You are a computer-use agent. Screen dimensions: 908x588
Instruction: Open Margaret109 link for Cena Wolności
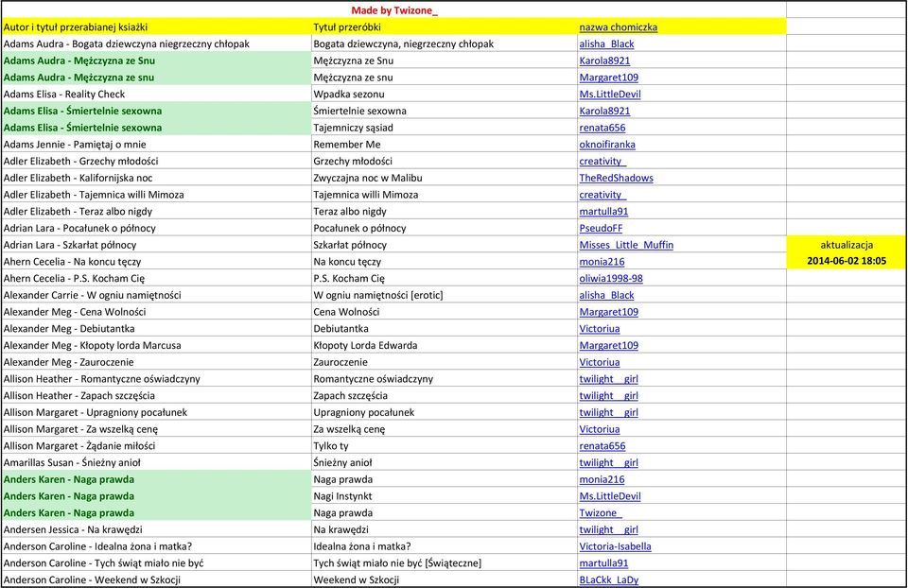click(608, 313)
